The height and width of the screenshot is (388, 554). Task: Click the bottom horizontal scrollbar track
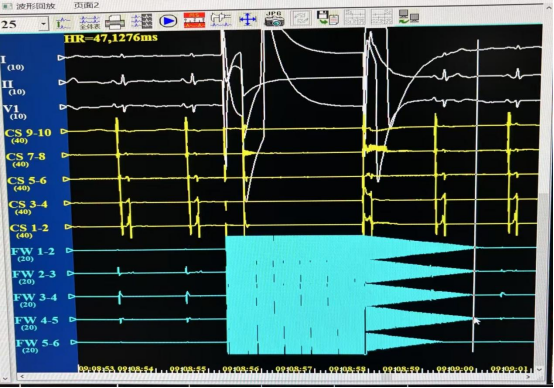[x=275, y=377]
